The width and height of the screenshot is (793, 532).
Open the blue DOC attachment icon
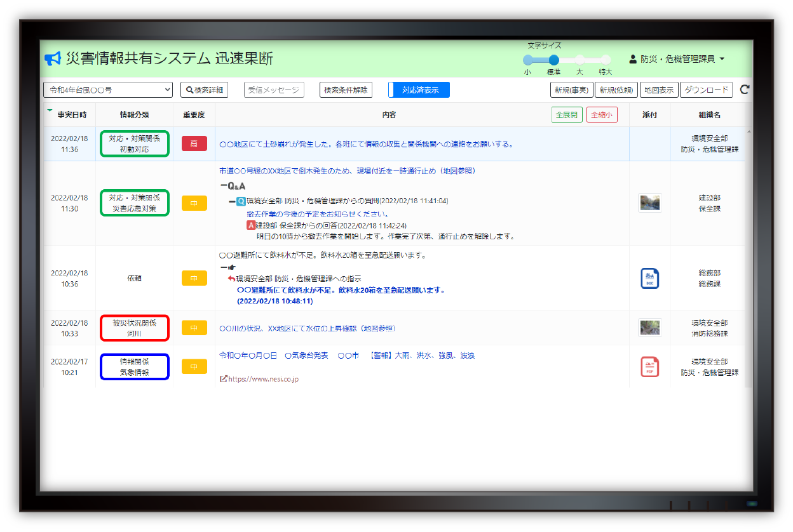pos(649,278)
